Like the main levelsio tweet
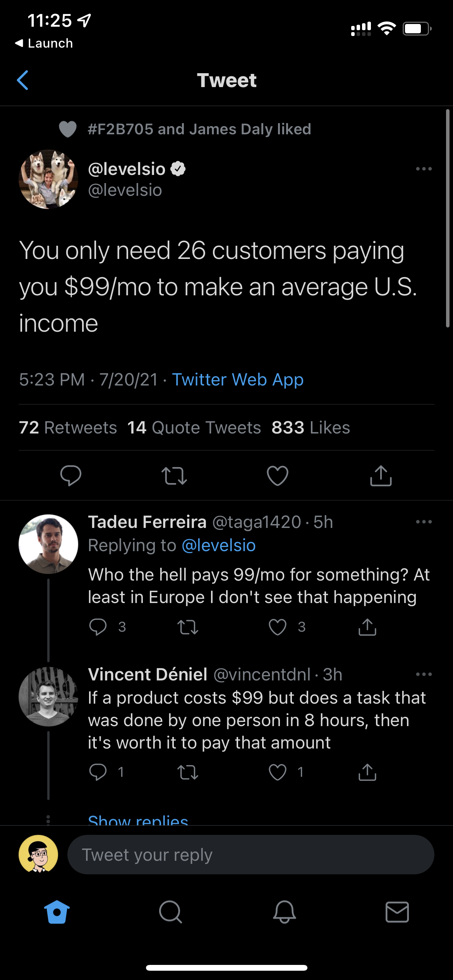Viewport: 453px width, 980px height. [278, 475]
